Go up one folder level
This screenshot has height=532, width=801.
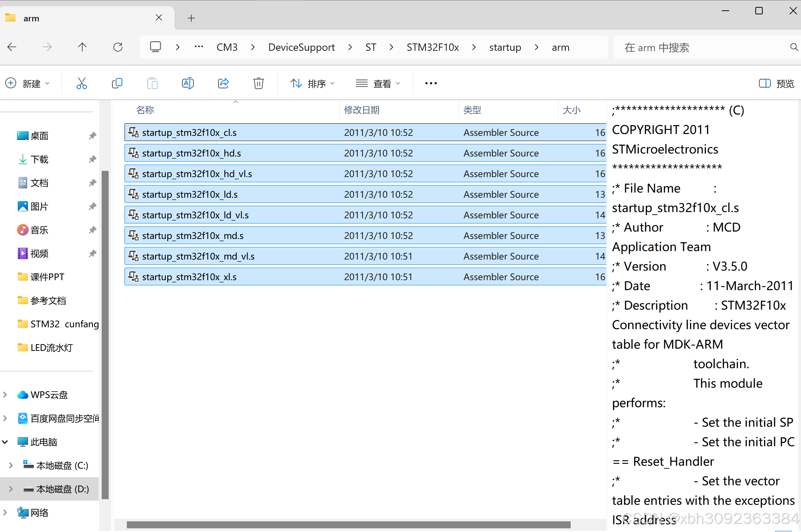click(x=82, y=47)
